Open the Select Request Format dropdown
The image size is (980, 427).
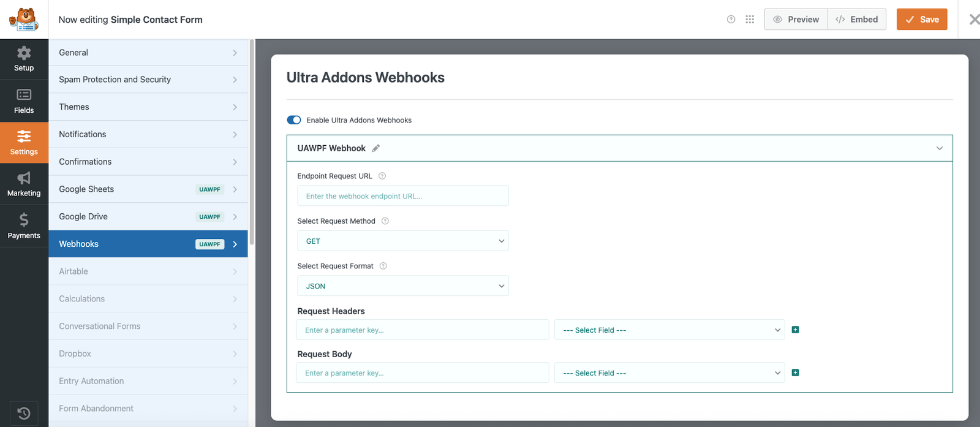point(402,286)
